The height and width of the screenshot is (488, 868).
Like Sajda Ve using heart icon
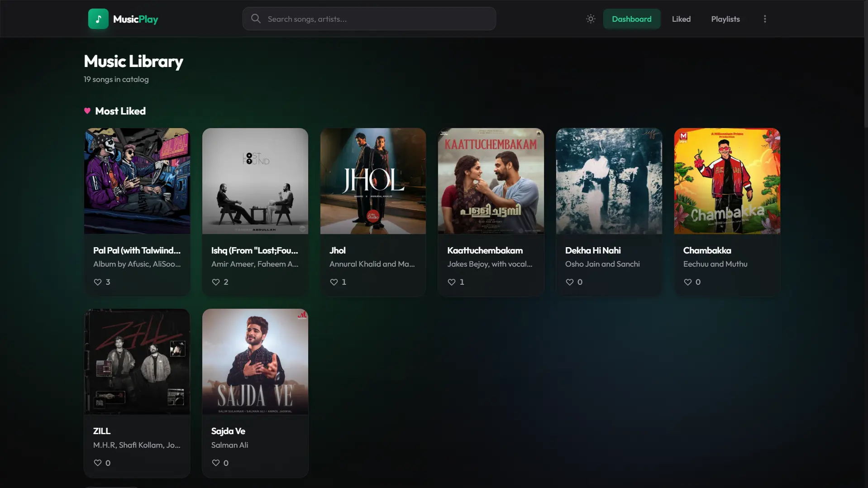[x=215, y=463]
